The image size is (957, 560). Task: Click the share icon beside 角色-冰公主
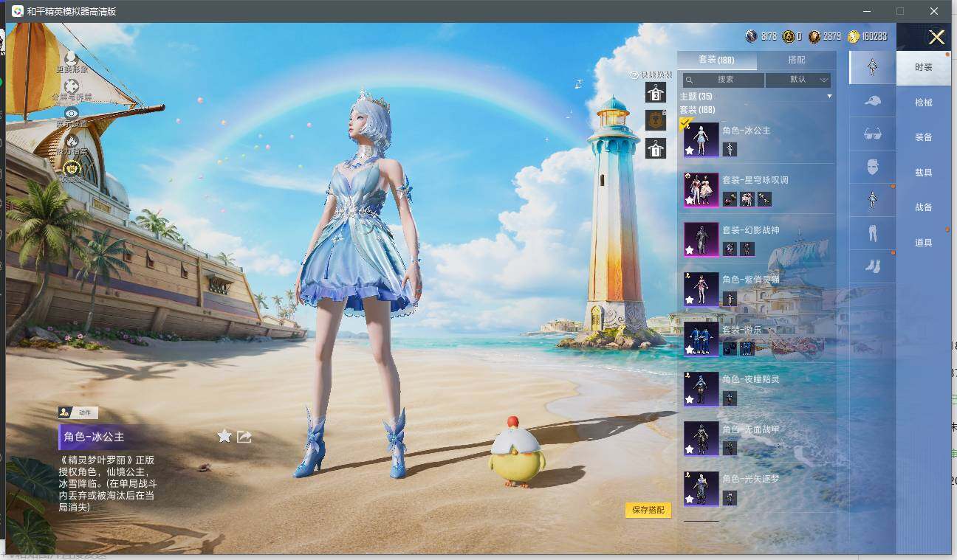coord(244,437)
